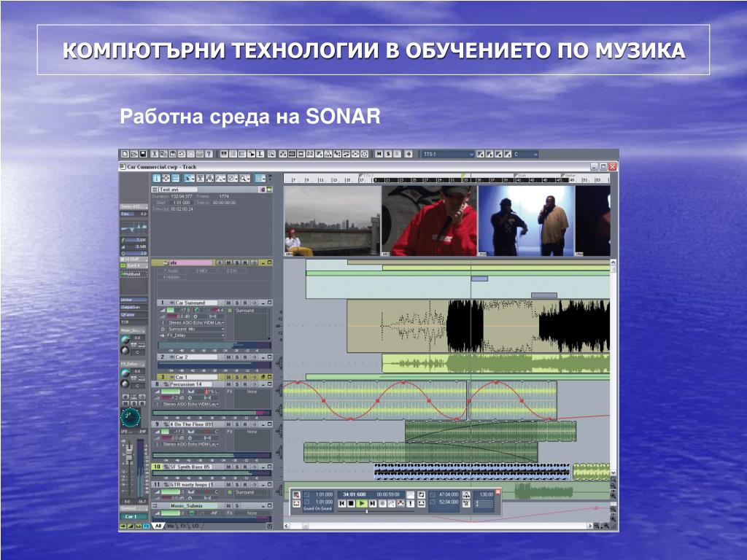Mute the sfx track folder

(229, 262)
